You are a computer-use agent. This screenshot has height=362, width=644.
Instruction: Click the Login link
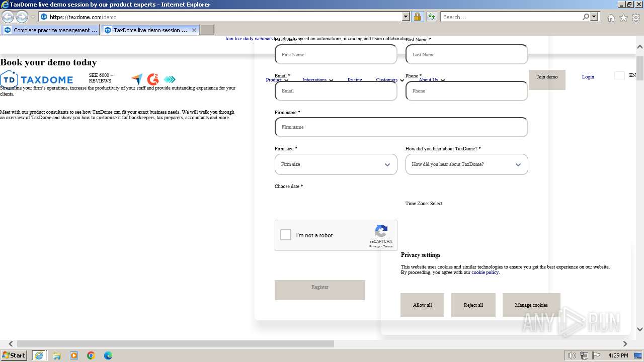tap(588, 77)
